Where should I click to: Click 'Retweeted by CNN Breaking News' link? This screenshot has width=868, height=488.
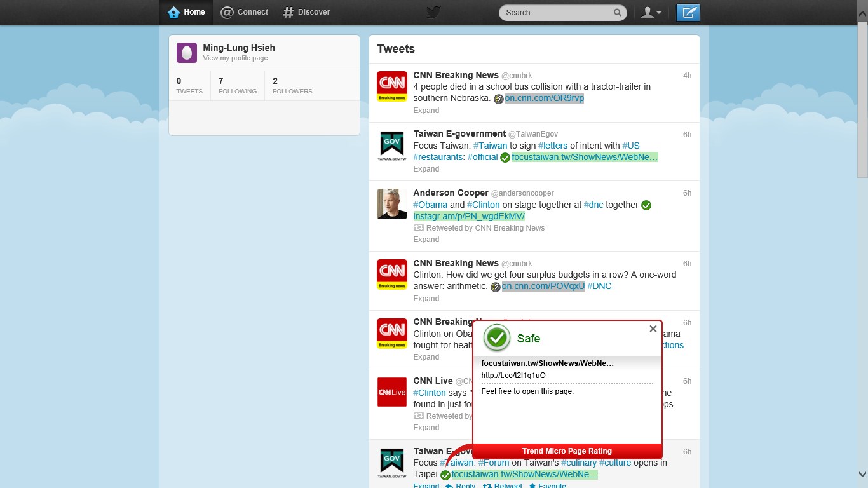click(485, 228)
